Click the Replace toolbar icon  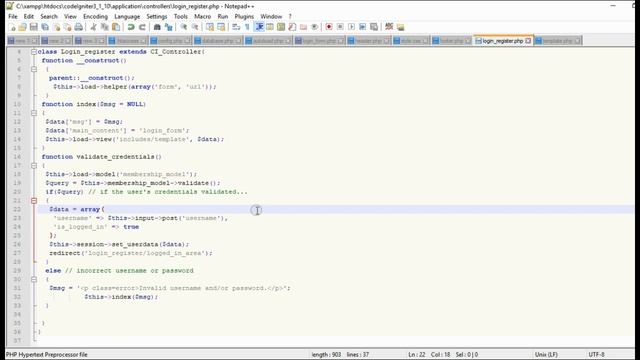(169, 27)
